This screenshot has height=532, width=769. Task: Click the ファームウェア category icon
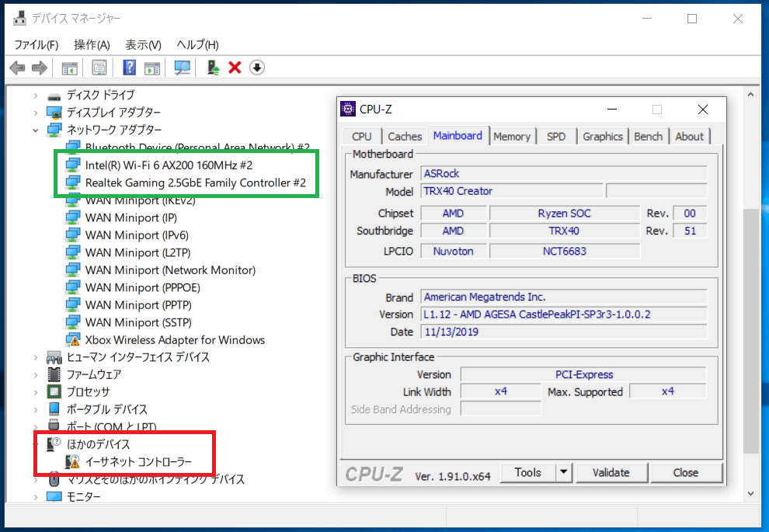click(54, 374)
